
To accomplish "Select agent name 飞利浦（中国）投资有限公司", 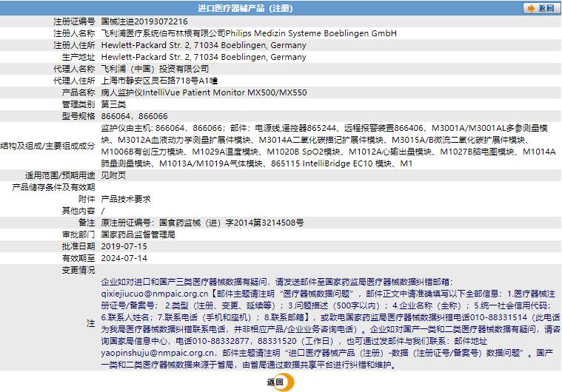I will coord(155,69).
